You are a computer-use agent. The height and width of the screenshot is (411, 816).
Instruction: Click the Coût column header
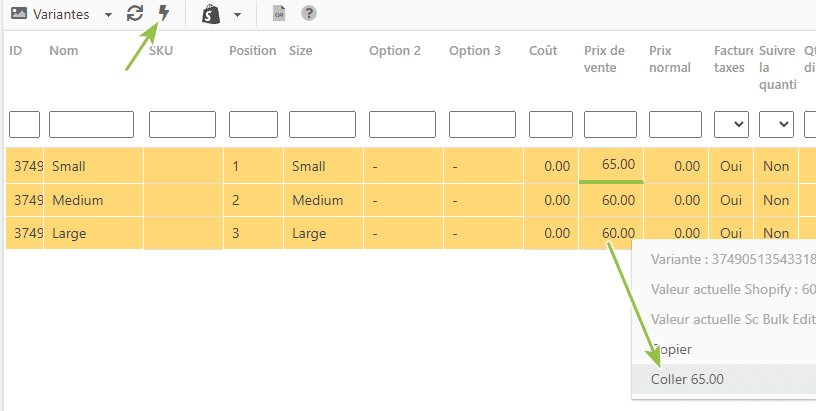pyautogui.click(x=543, y=50)
